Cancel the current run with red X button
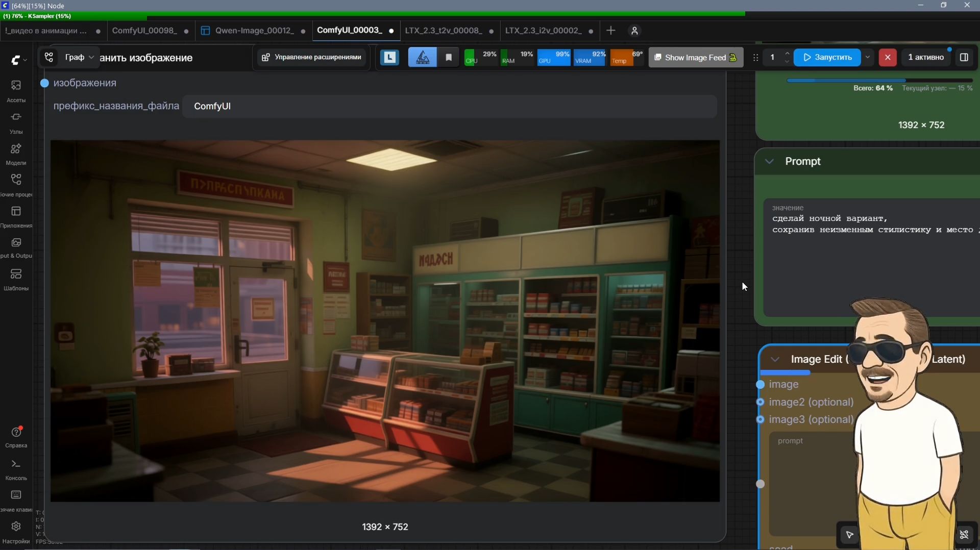The width and height of the screenshot is (980, 550). 888,58
